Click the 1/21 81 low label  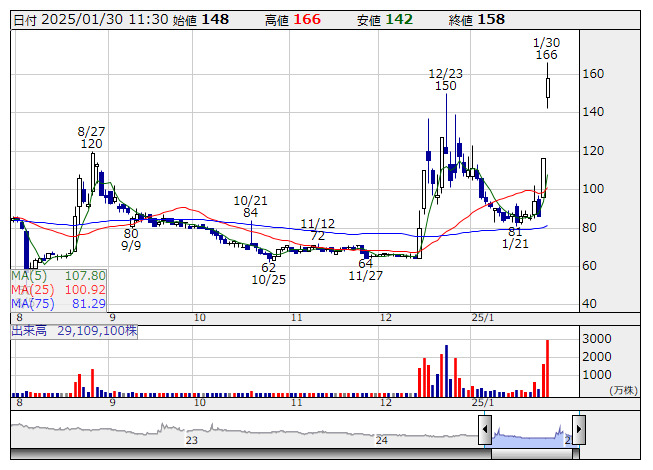click(x=515, y=238)
